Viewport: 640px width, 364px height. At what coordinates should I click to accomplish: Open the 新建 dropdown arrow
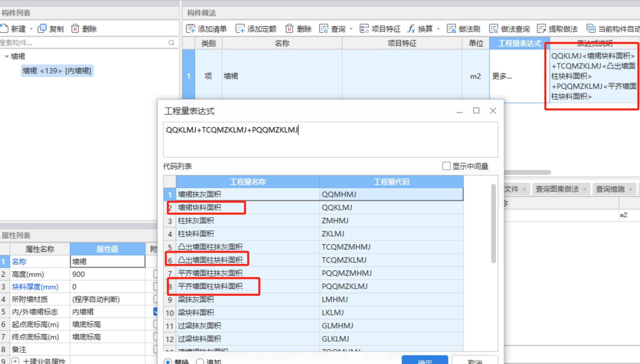click(x=31, y=29)
